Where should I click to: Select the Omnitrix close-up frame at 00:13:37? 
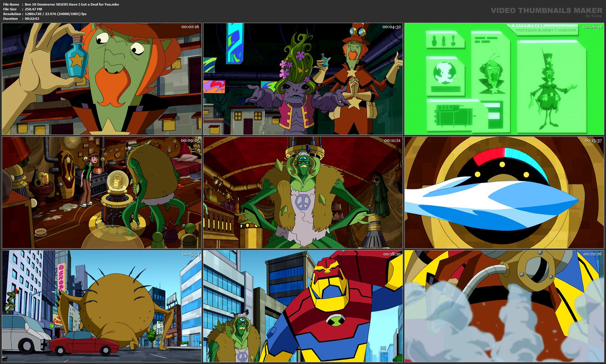(503, 192)
